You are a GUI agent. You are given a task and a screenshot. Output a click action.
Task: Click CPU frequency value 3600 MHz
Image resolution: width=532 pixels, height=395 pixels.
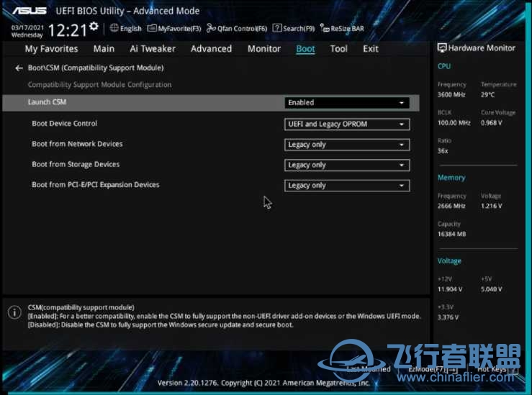click(x=451, y=94)
